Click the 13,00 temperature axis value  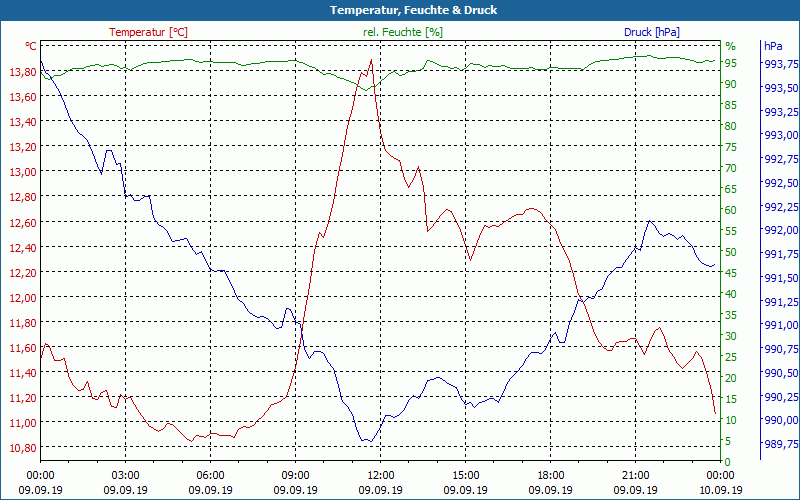tap(23, 172)
